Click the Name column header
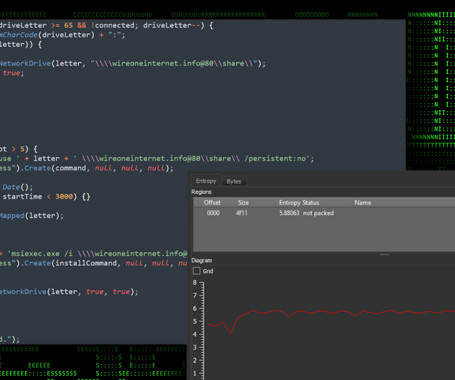Screen dimensions: 455x380 pyautogui.click(x=363, y=203)
